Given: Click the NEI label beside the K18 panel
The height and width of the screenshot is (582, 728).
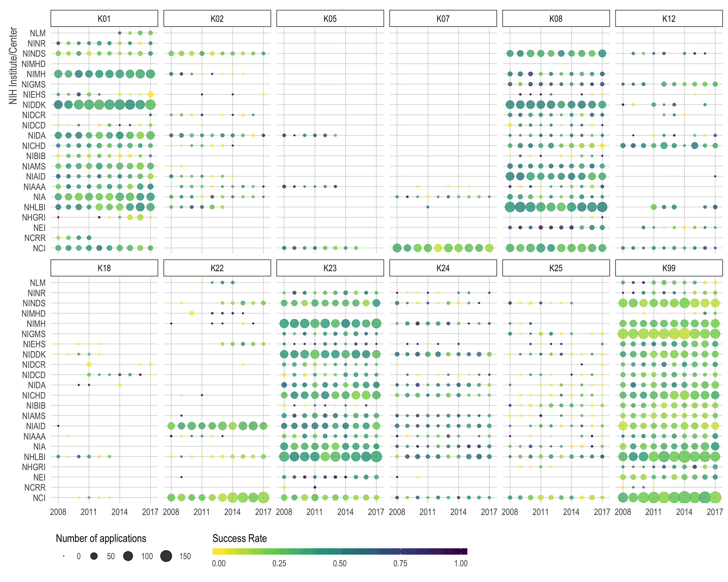Looking at the screenshot, I should 39,477.
